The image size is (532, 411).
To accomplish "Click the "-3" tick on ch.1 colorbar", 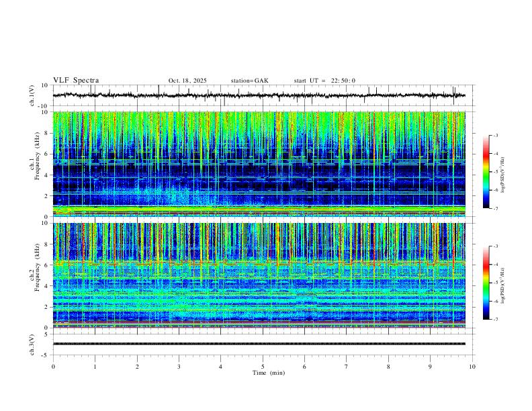I will (496, 135).
